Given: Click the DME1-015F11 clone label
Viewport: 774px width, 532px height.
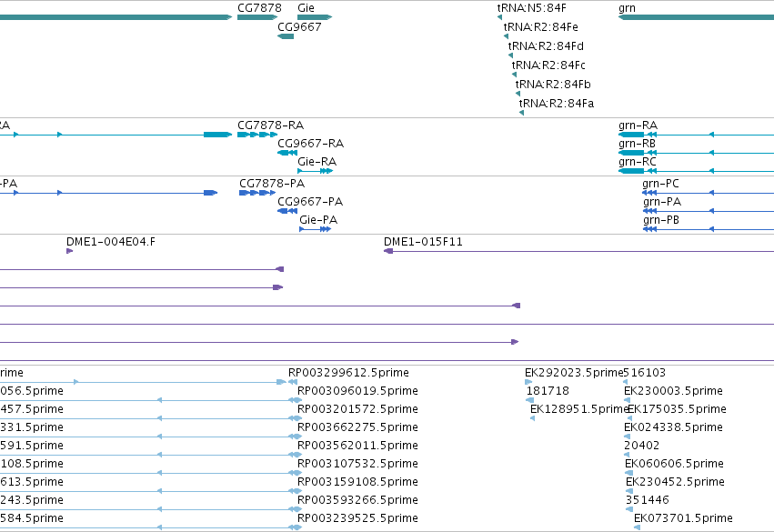Looking at the screenshot, I should [x=423, y=242].
